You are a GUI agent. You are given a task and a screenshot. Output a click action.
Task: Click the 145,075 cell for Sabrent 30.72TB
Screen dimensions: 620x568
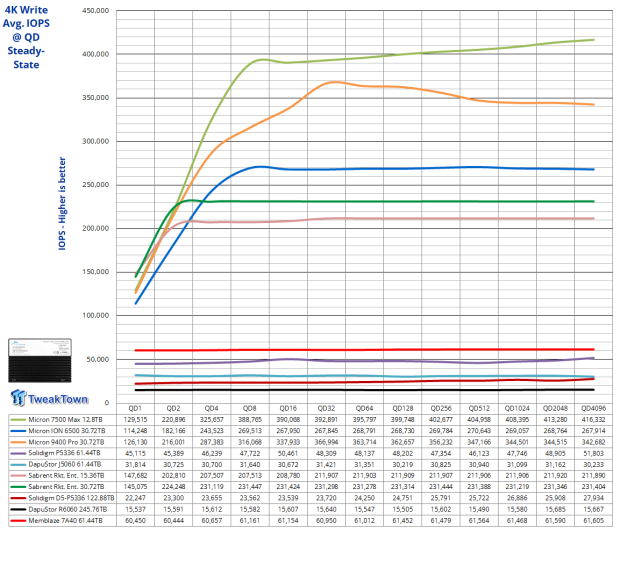coord(135,487)
